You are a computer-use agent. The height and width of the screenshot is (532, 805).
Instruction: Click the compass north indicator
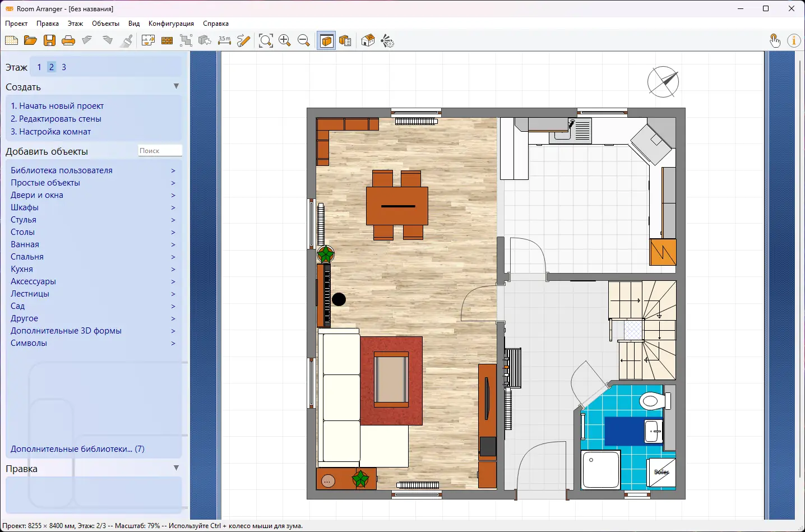click(663, 82)
